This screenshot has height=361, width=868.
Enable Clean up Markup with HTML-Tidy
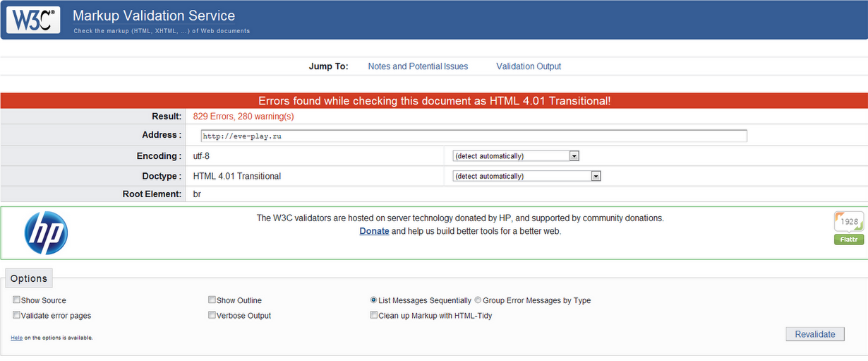coord(374,316)
